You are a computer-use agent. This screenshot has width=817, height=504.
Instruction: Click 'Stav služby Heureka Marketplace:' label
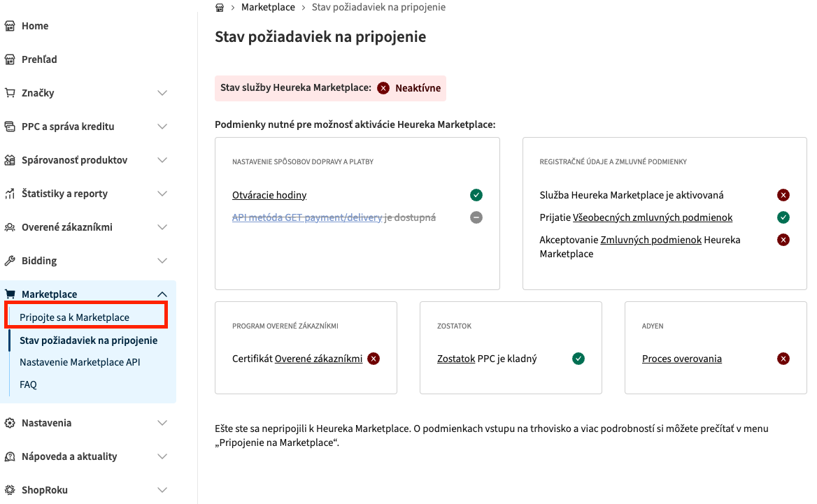coord(296,87)
